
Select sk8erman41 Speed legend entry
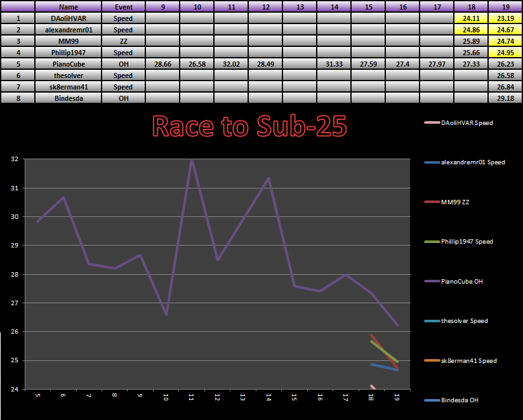(x=461, y=360)
